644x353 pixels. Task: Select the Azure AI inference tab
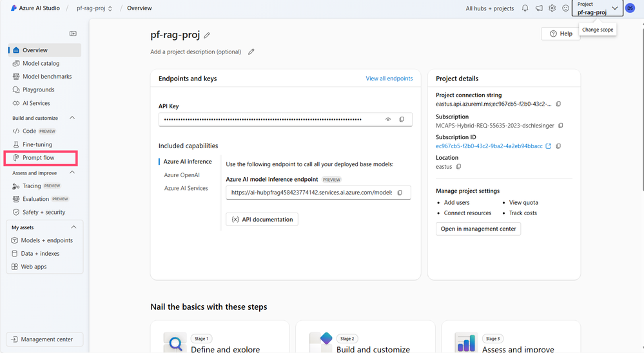[188, 162]
